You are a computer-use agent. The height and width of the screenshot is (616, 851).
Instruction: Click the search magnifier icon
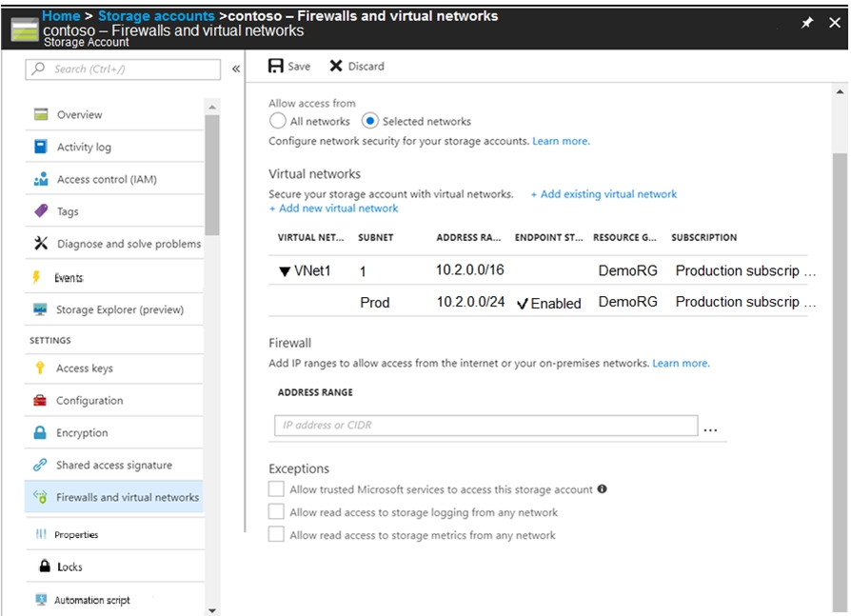click(x=38, y=69)
